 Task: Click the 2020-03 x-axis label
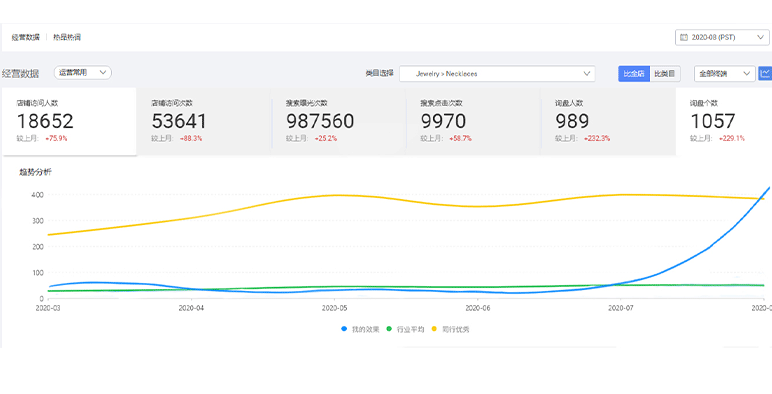48,308
